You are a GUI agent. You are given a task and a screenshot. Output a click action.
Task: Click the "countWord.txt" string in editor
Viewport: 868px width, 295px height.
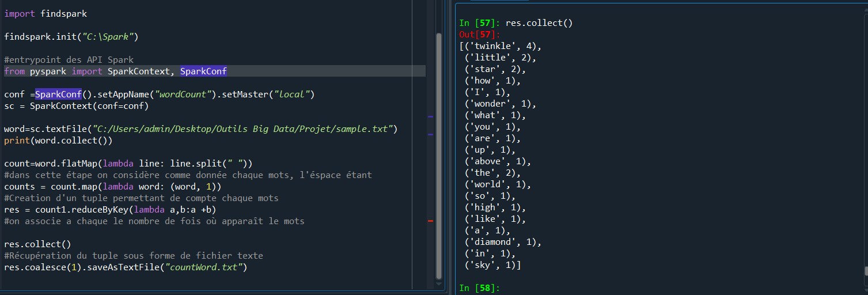pos(203,267)
